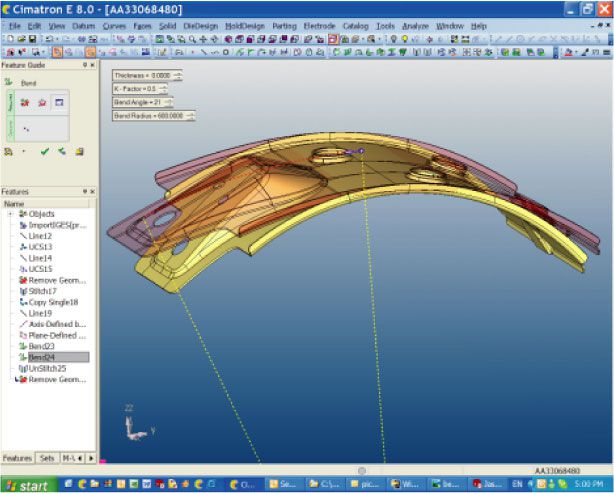Click the yellow light bulb icon

pos(405,39)
